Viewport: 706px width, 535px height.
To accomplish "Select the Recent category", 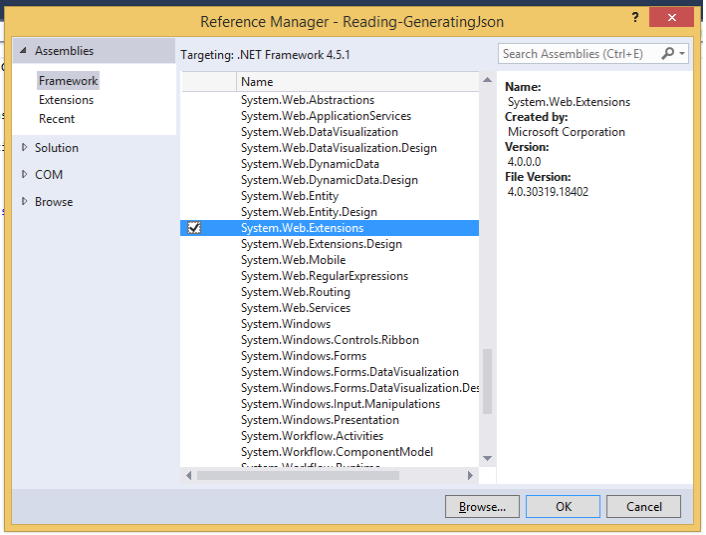I will pos(57,119).
